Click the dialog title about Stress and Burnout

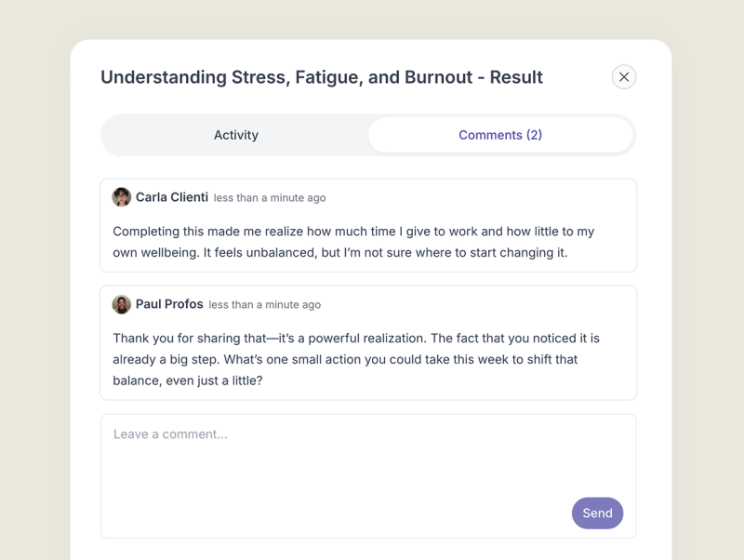coord(321,77)
